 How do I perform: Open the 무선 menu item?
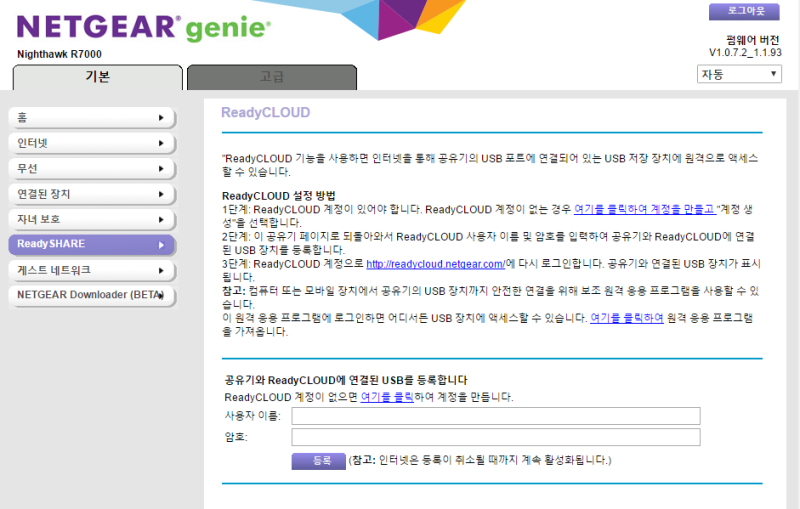click(x=92, y=169)
